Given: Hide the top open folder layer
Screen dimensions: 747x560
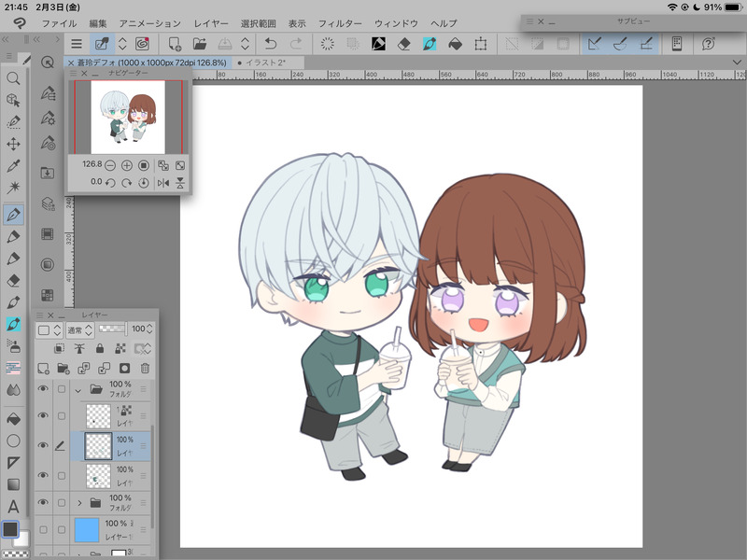Looking at the screenshot, I should click(x=43, y=388).
